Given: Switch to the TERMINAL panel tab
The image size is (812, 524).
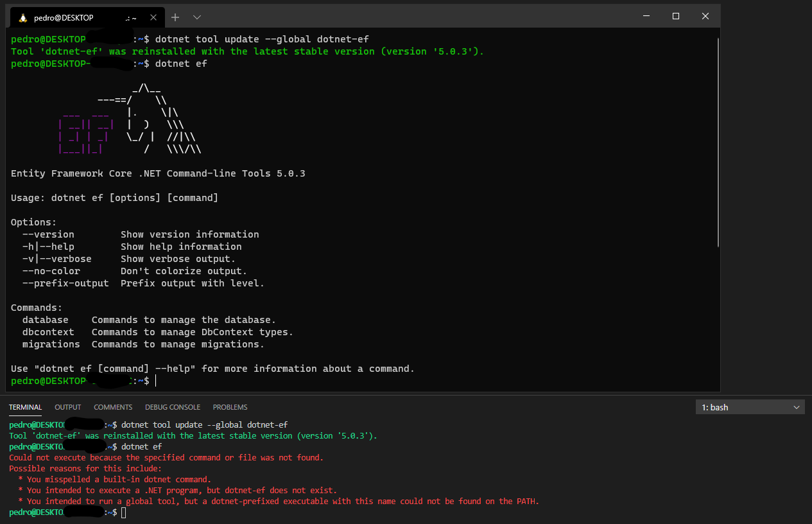Looking at the screenshot, I should [25, 407].
